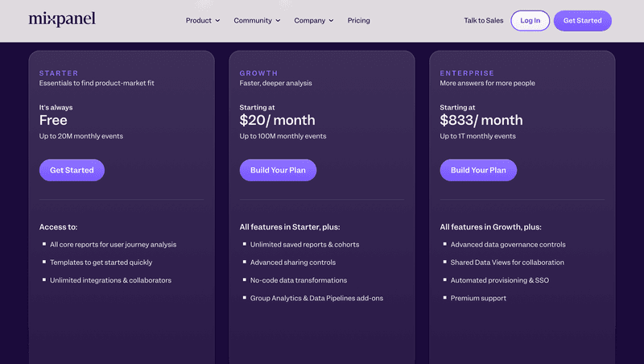Click 'All core reports for user journey analysis'
The width and height of the screenshot is (644, 364).
click(x=113, y=245)
